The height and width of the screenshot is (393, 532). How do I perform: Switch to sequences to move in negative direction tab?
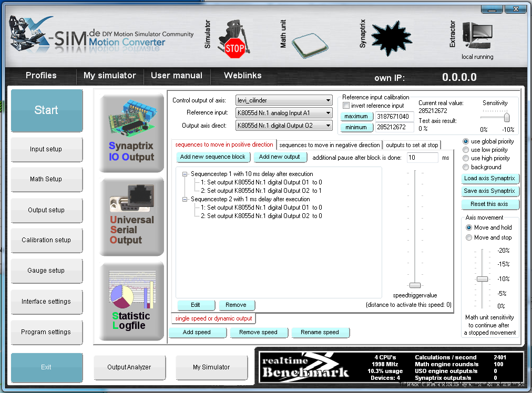[x=329, y=145]
